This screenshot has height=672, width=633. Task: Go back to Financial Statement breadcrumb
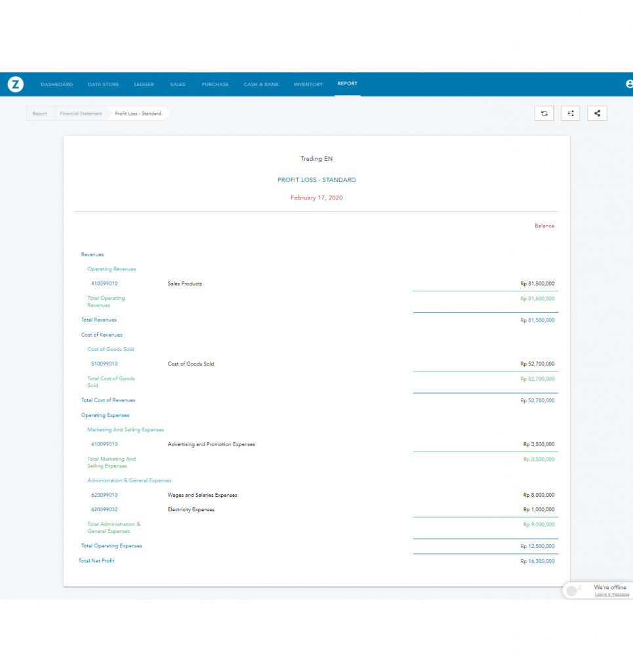pos(81,114)
